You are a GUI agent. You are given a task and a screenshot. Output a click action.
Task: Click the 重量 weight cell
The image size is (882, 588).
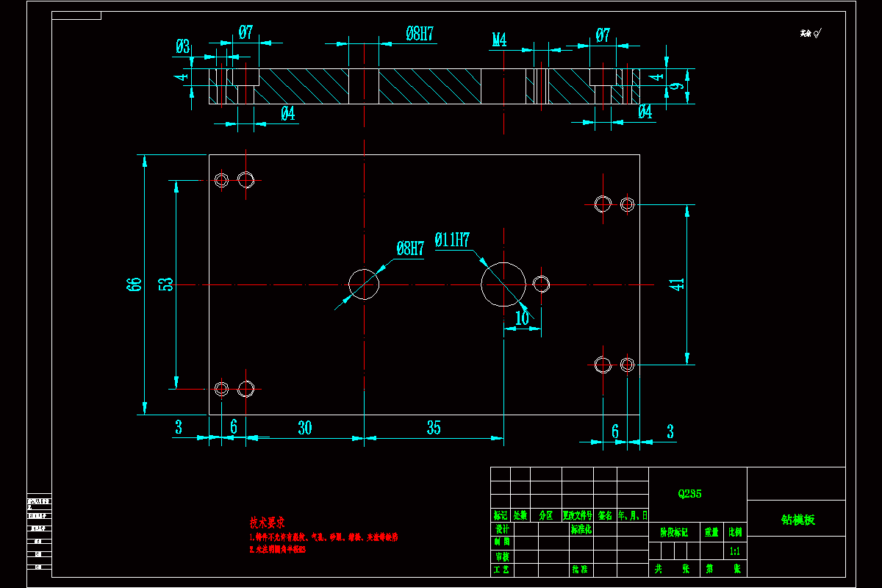(x=712, y=532)
